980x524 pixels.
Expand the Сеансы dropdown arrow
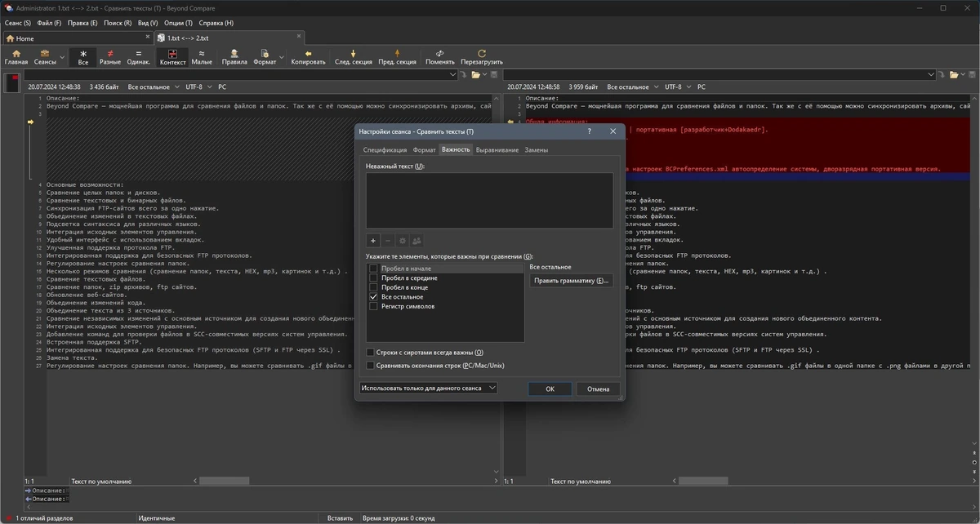[x=61, y=57]
